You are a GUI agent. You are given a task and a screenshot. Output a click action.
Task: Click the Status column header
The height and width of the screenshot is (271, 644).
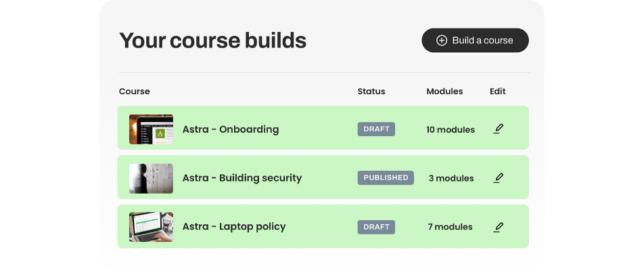click(371, 91)
